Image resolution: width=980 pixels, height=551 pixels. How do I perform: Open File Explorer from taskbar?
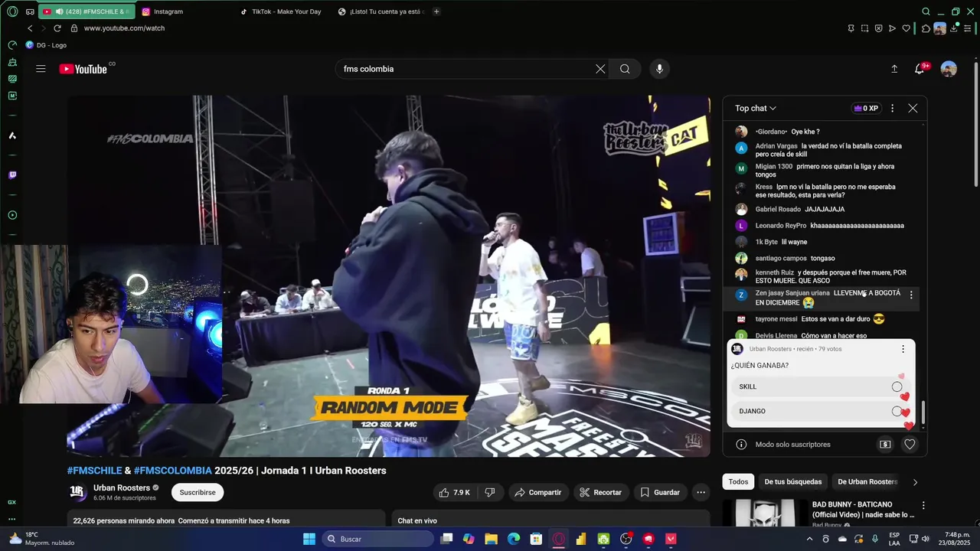[x=491, y=539]
